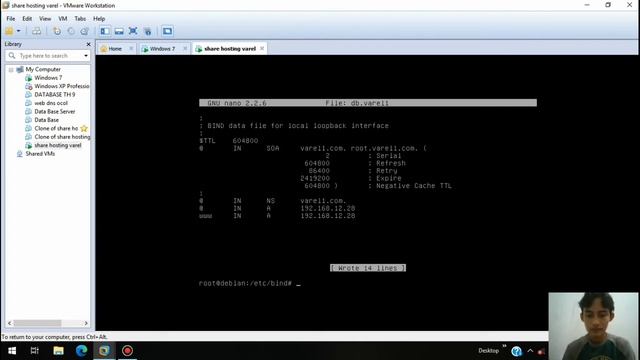
Task: Click the power on/suspend VM toolbar icon
Action: tap(9, 31)
